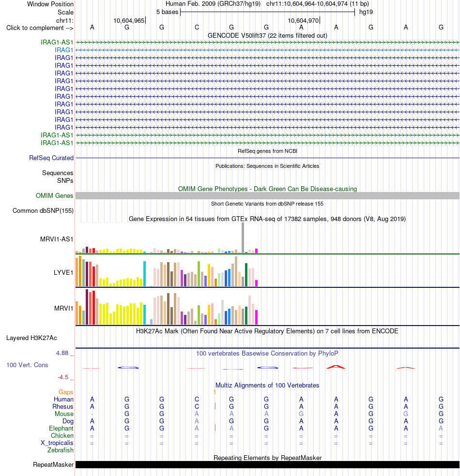This screenshot has width=460, height=476.
Task: Open the Common dbSNP(155) track label
Action: 43,211
